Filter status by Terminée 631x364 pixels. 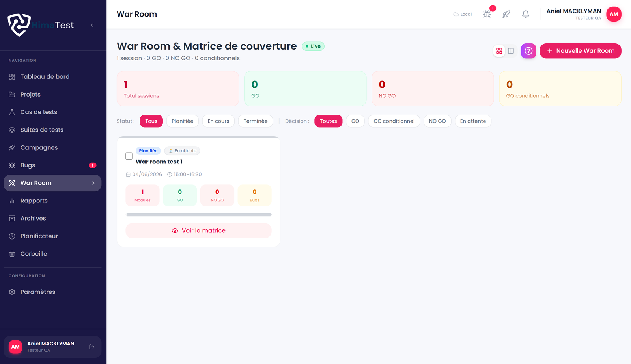256,121
